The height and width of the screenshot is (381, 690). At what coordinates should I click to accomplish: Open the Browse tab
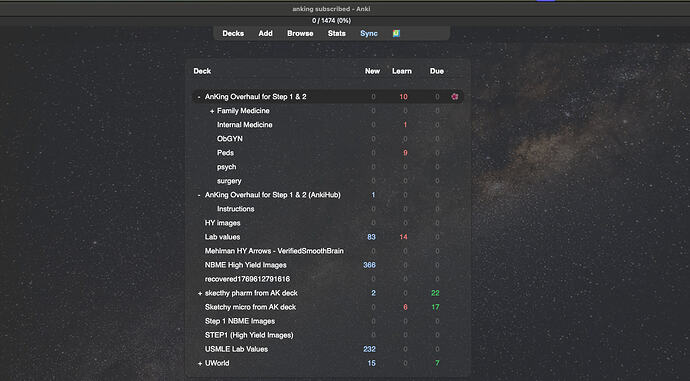coord(300,33)
